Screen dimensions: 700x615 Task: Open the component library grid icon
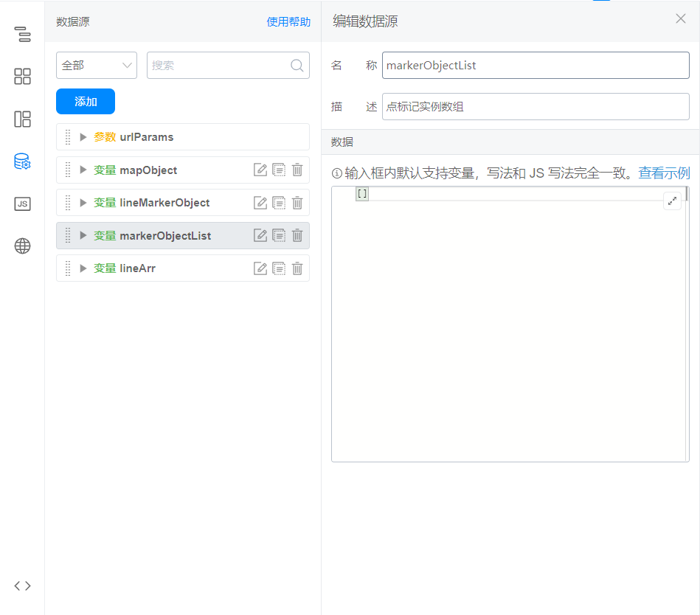[x=22, y=76]
